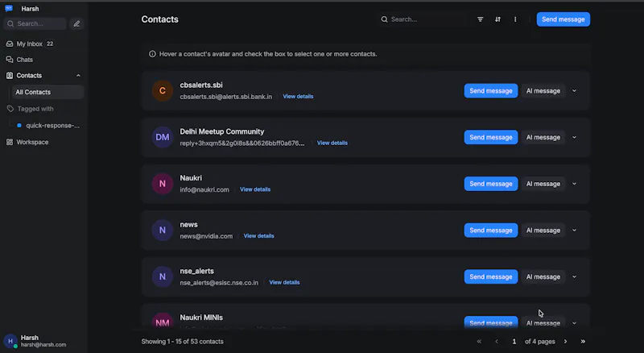Image resolution: width=644 pixels, height=353 pixels.
Task: Send message to Delhi Meetup Community
Action: [491, 138]
